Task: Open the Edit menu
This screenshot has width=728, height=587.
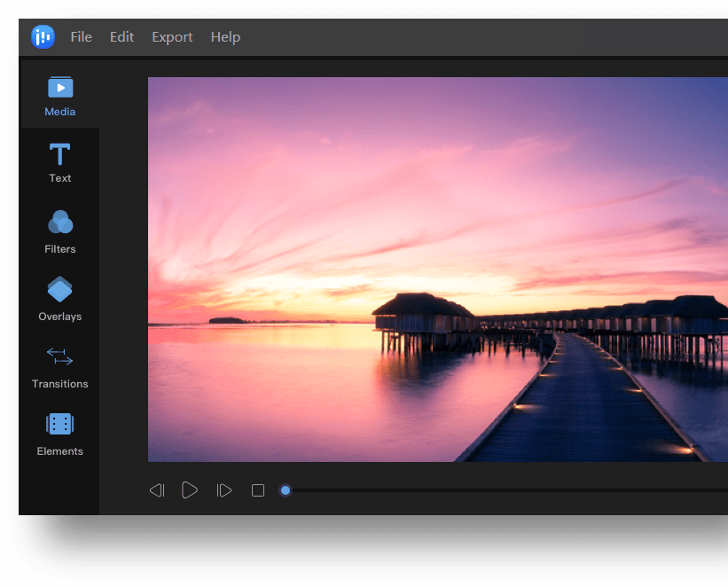Action: pos(121,36)
